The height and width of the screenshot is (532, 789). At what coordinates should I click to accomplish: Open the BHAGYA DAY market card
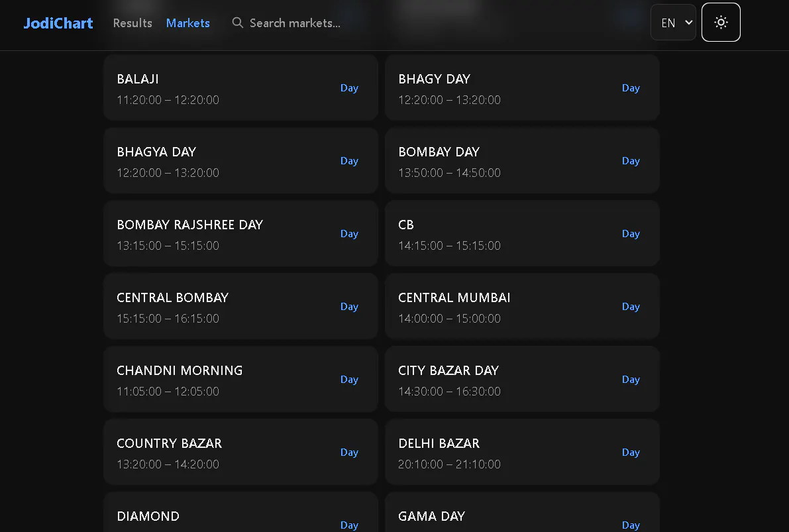pyautogui.click(x=240, y=160)
